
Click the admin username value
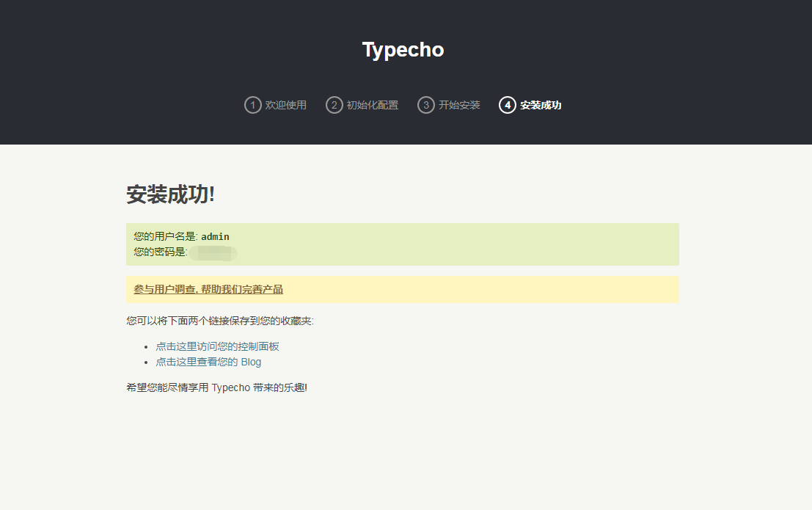tap(215, 236)
